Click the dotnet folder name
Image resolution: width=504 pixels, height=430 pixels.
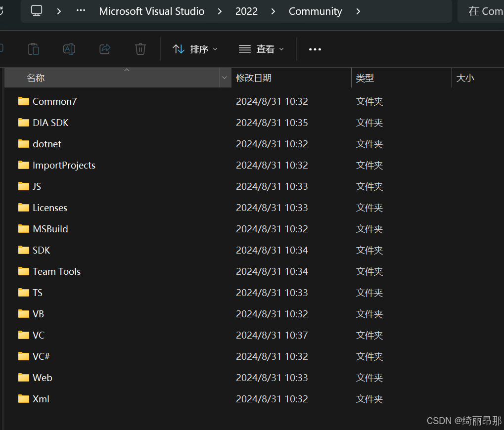tap(47, 144)
